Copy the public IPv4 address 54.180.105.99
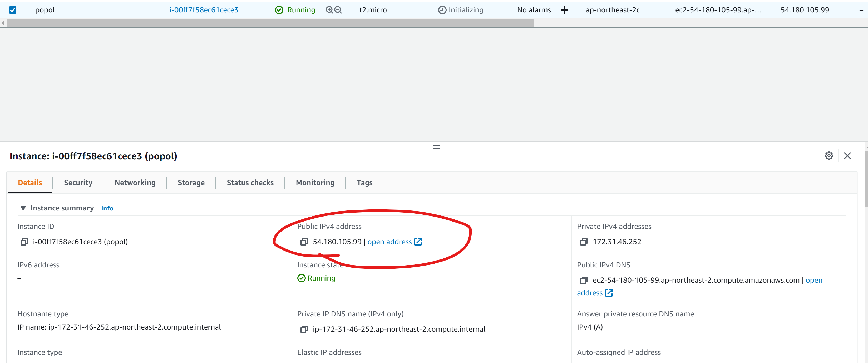Viewport: 868px width, 363px height. click(x=304, y=242)
